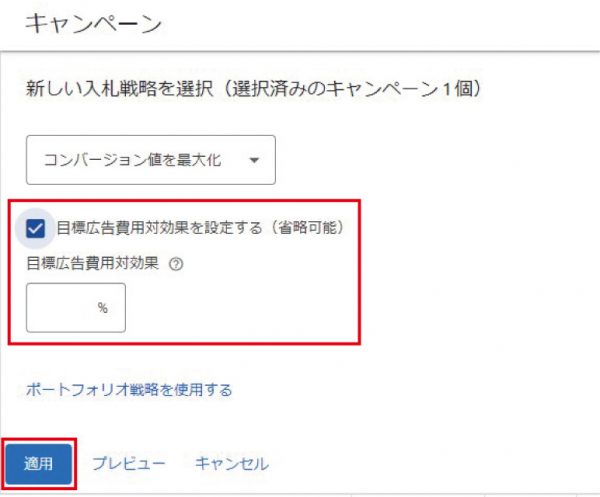Screen dimensions: 600x497
Task: Click 適用 to apply the strategy
Action: [38, 464]
